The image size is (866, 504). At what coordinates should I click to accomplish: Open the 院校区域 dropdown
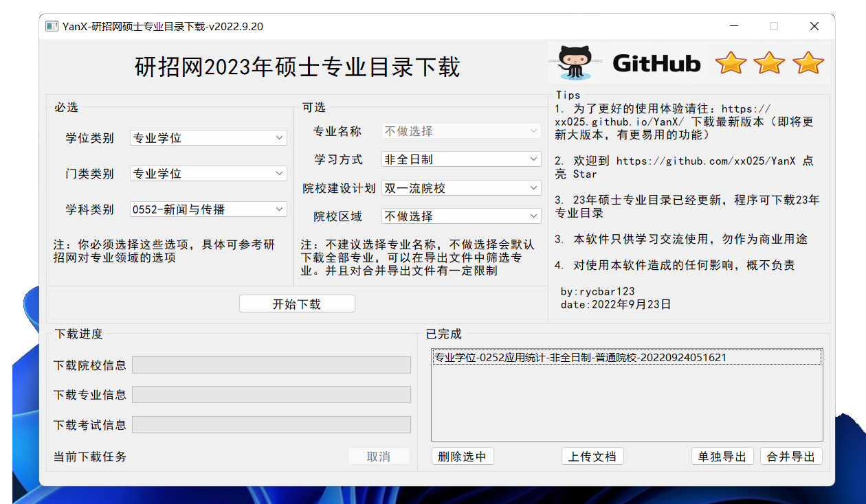click(461, 216)
